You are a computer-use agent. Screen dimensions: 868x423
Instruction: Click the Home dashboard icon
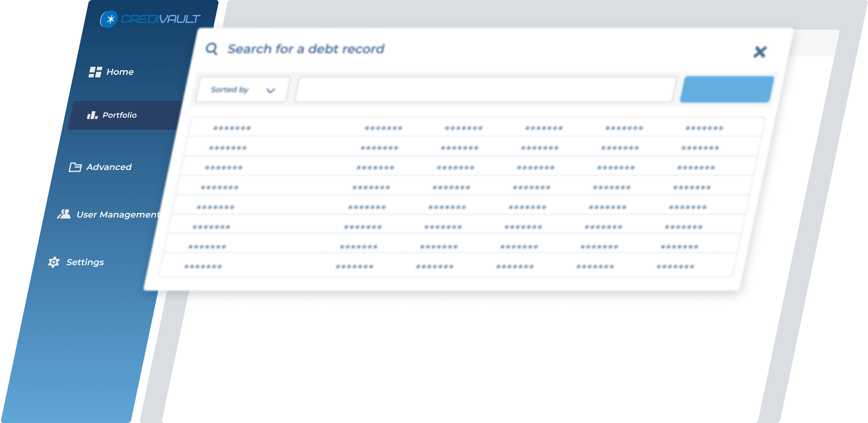pos(95,72)
